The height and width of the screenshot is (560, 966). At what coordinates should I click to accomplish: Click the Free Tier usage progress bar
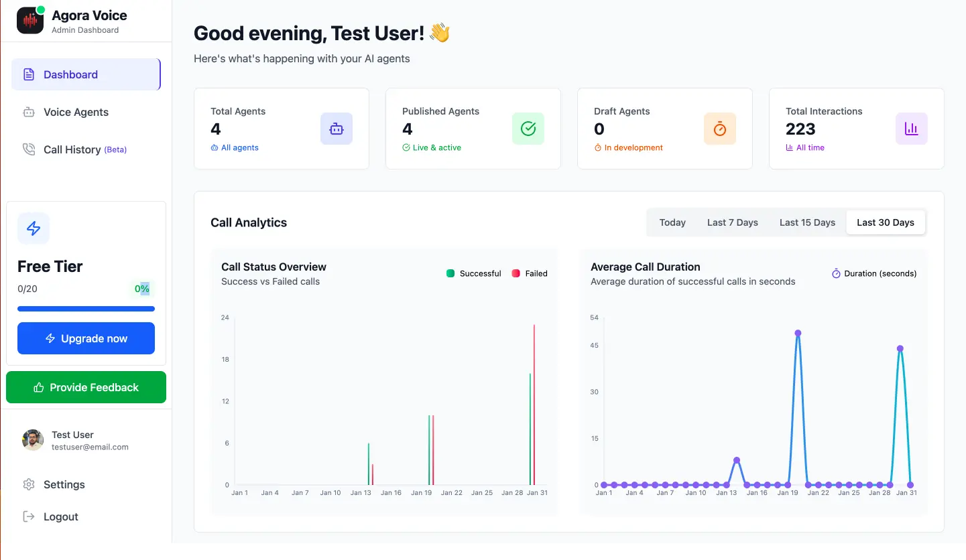click(86, 309)
